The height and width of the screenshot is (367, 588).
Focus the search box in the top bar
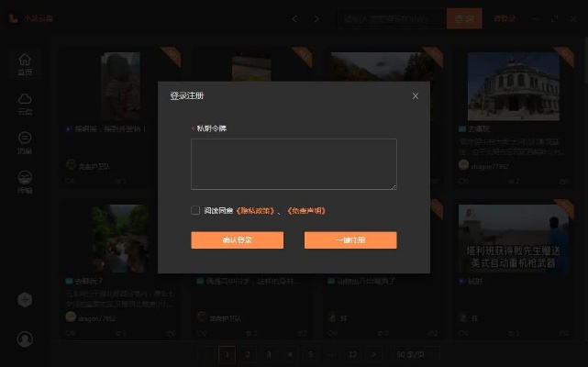tap(392, 18)
